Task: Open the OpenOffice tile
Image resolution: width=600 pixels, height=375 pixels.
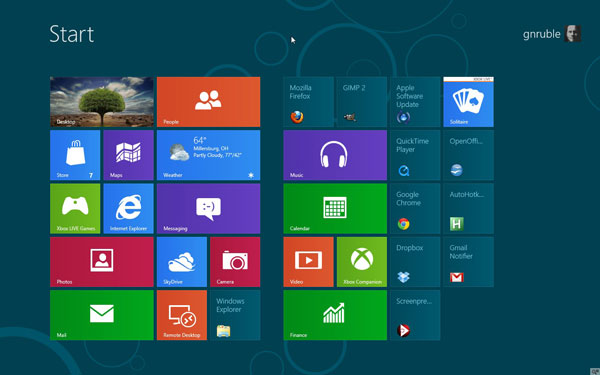Action: click(x=468, y=155)
